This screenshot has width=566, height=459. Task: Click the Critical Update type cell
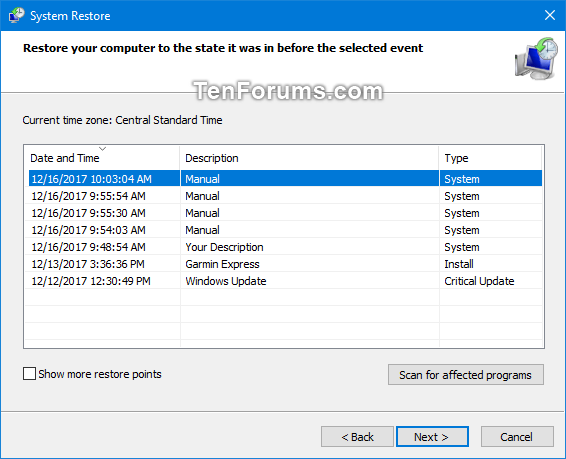coord(479,281)
